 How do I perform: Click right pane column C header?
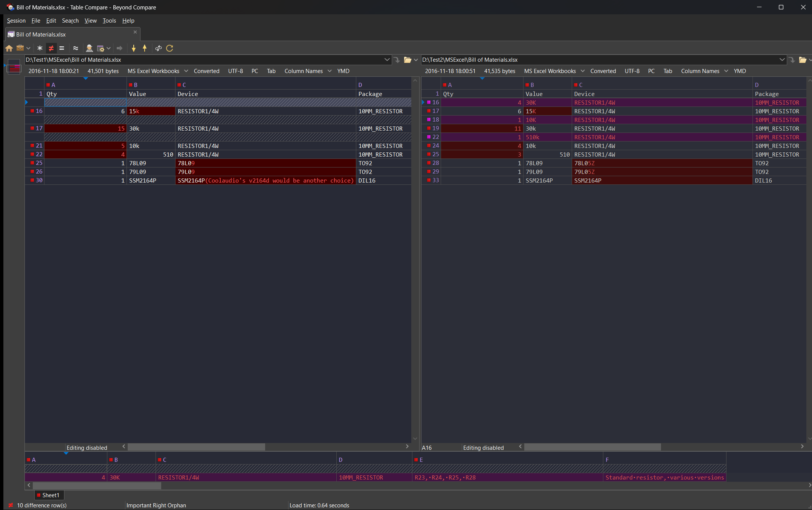coord(662,85)
